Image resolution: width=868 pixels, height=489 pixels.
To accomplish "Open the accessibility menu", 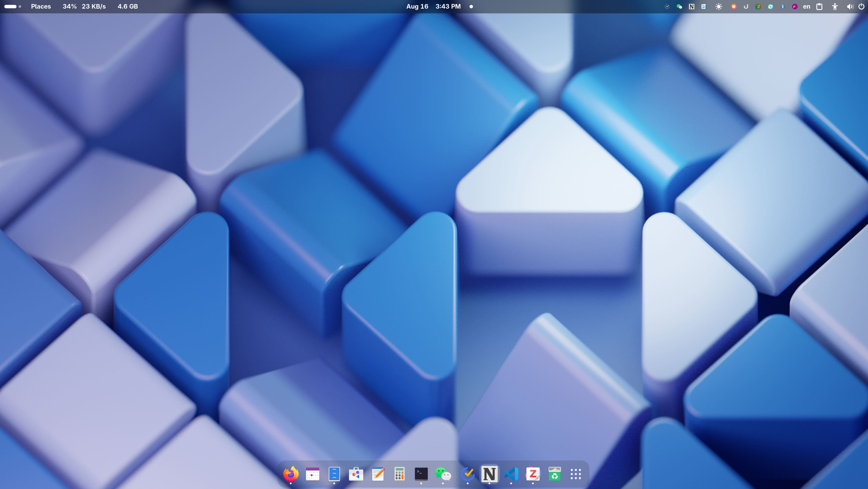I will pyautogui.click(x=835, y=6).
